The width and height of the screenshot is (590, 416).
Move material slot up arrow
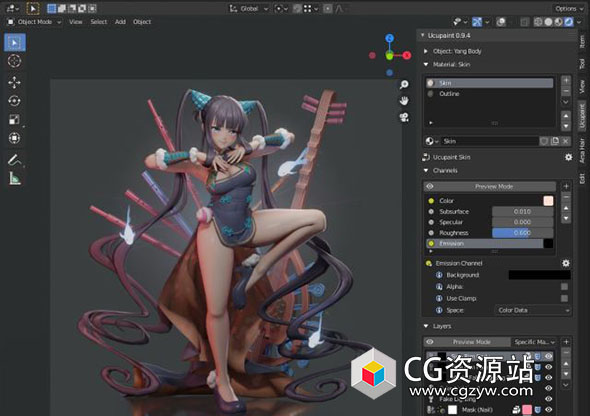[x=566, y=116]
